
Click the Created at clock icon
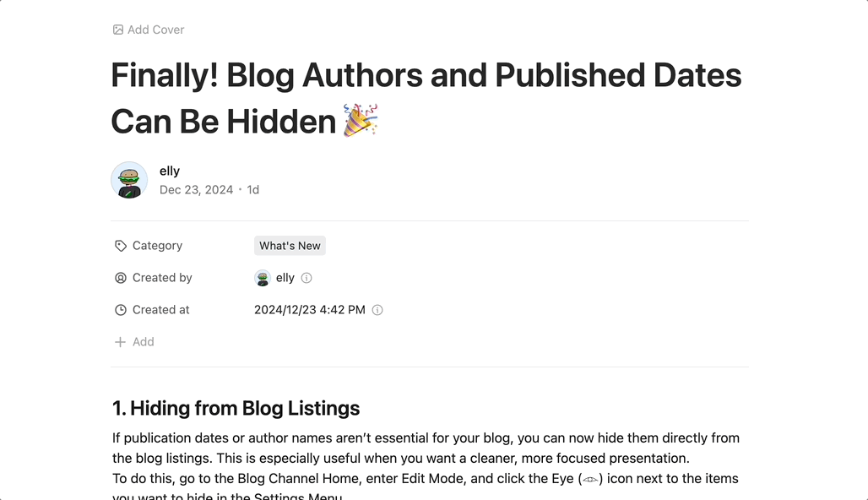121,310
